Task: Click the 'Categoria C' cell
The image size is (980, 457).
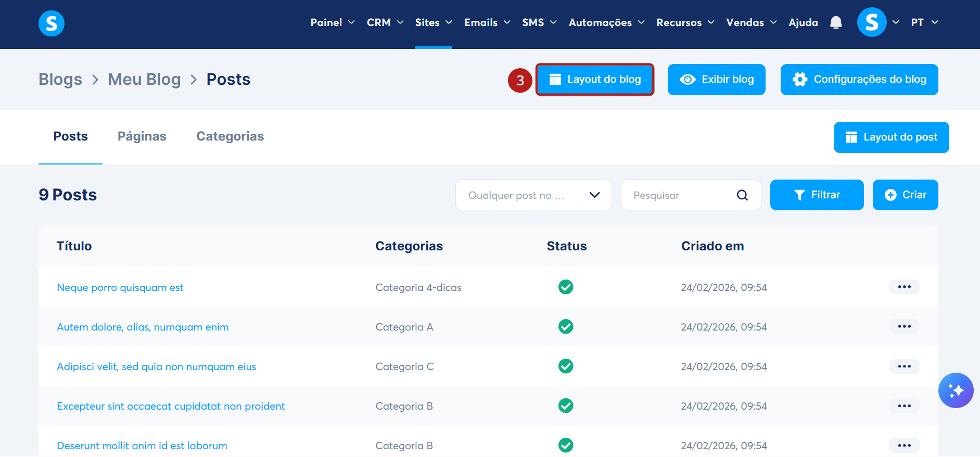Action: coord(404,366)
